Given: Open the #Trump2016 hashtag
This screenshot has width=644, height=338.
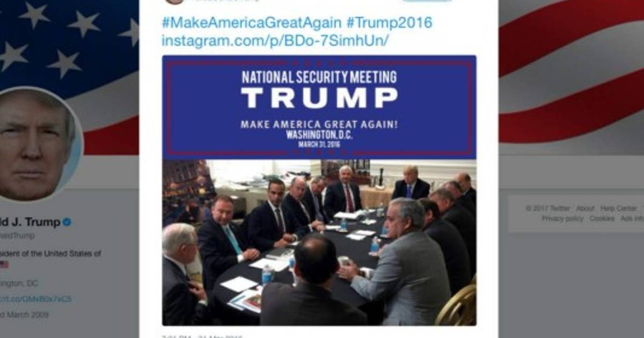Looking at the screenshot, I should 389,23.
